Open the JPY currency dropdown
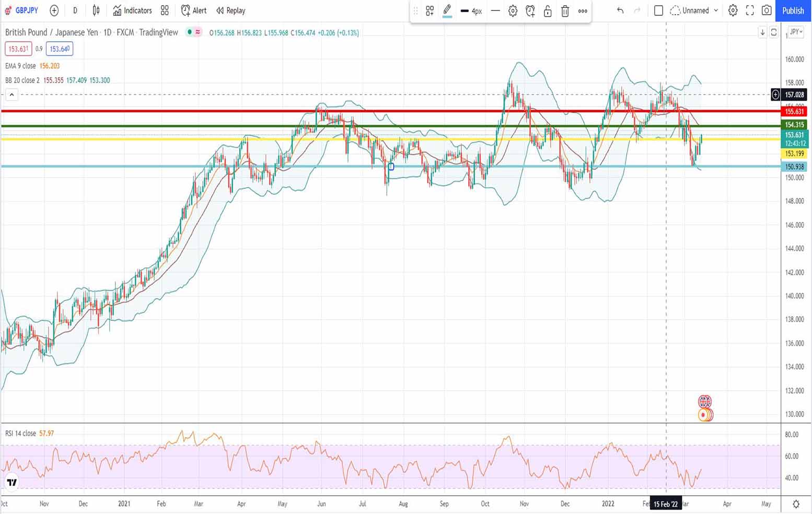The height and width of the screenshot is (514, 812). [x=795, y=32]
